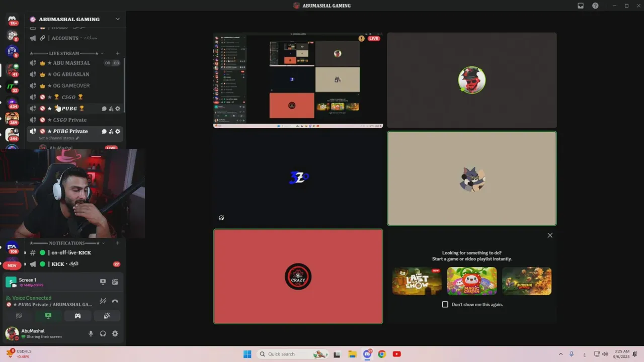Open stream clips icon beside Screen 1
Image resolution: width=644 pixels, height=362 pixels.
coord(115,282)
